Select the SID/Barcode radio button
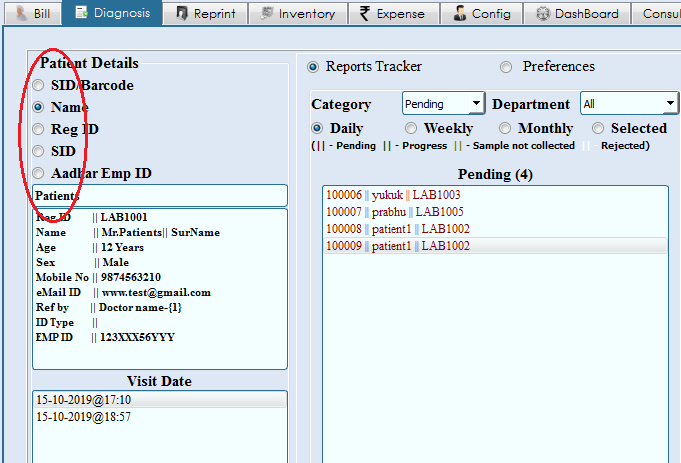The width and height of the screenshot is (681, 463). [x=39, y=86]
